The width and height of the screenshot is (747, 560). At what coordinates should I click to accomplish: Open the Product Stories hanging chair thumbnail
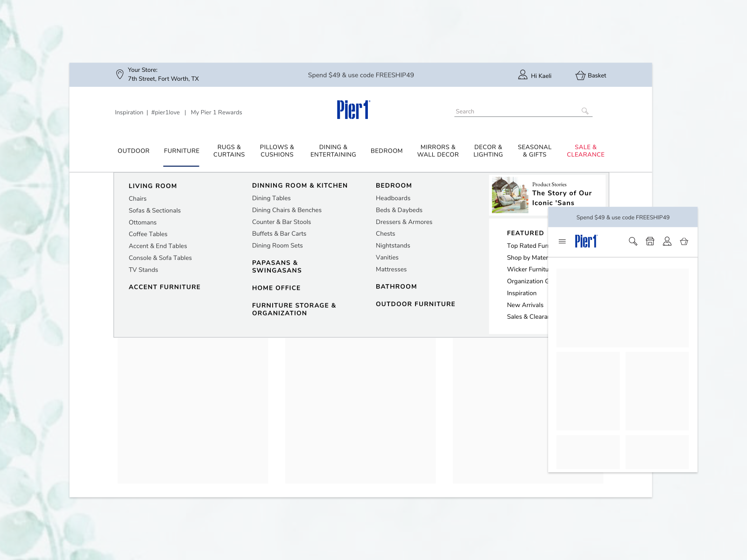tap(510, 195)
